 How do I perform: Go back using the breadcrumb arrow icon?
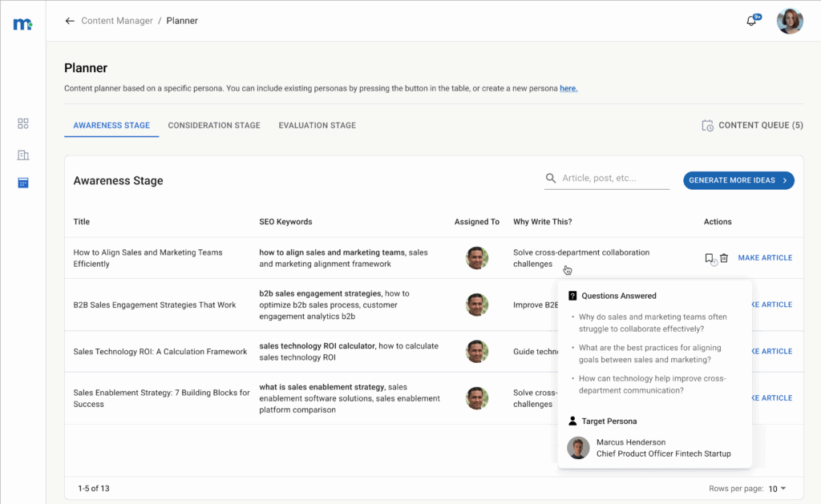point(70,20)
